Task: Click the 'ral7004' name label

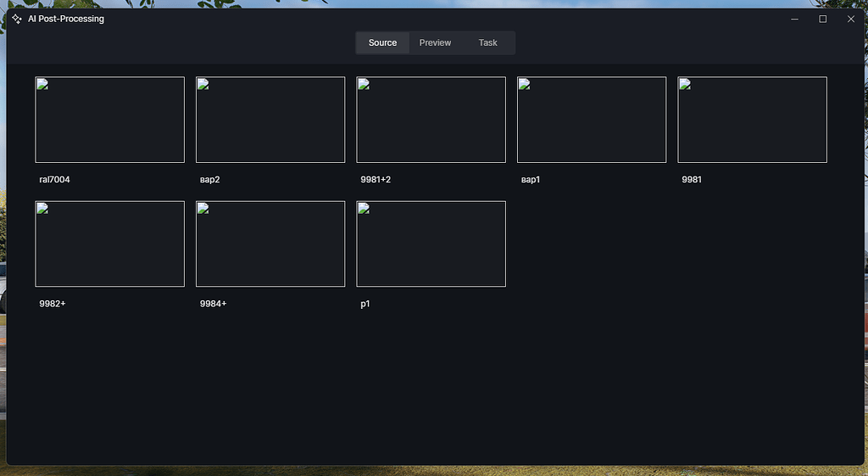Action: [54, 180]
